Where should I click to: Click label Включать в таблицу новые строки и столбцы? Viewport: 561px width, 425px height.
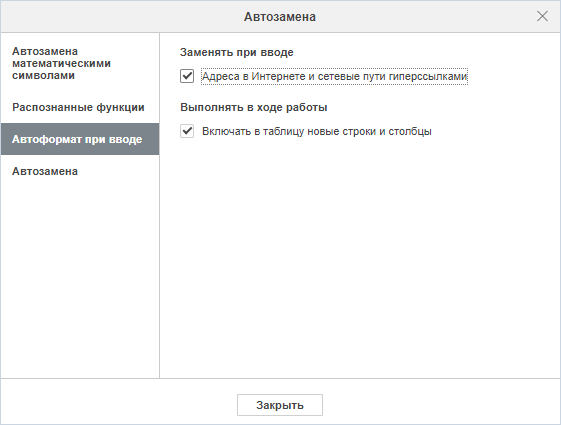(x=317, y=131)
